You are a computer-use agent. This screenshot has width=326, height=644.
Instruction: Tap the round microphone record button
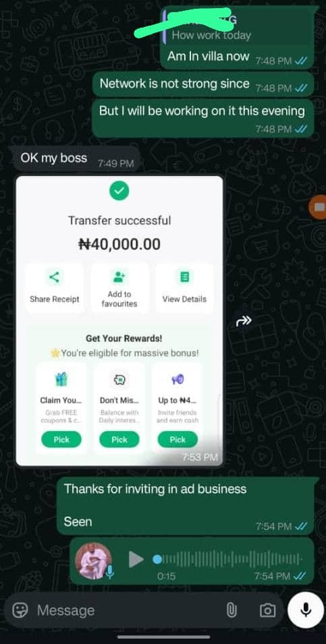tap(306, 610)
